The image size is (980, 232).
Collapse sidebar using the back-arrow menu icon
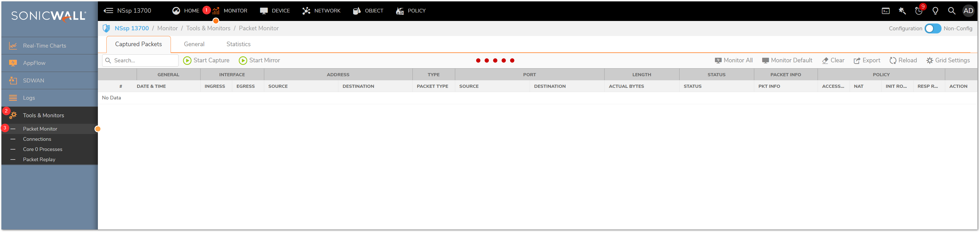point(108,11)
